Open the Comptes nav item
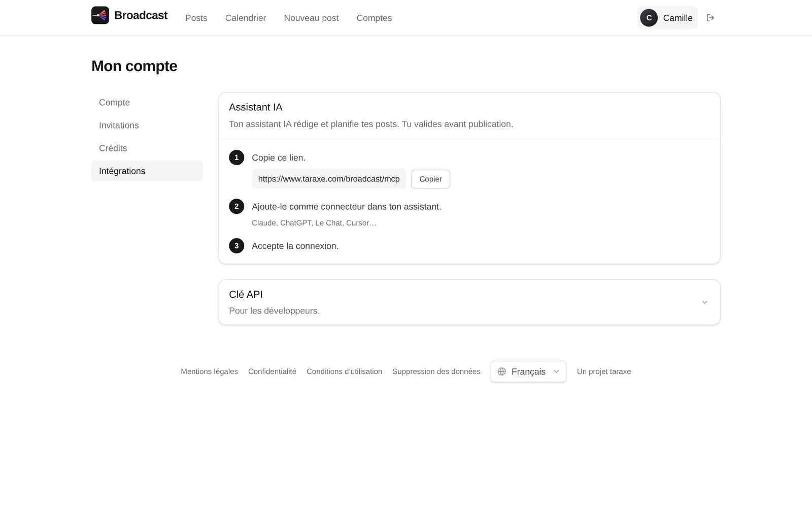Screen dimensions: 812x508 tap(374, 18)
